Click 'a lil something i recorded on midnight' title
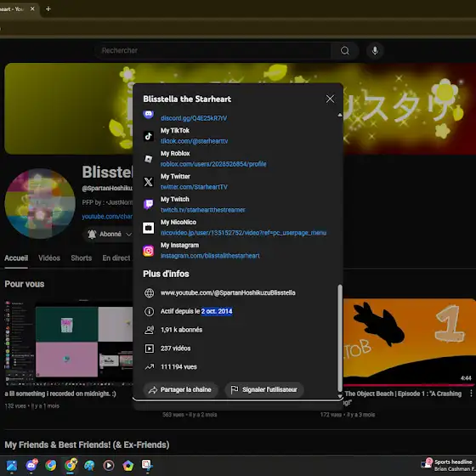 point(60,394)
